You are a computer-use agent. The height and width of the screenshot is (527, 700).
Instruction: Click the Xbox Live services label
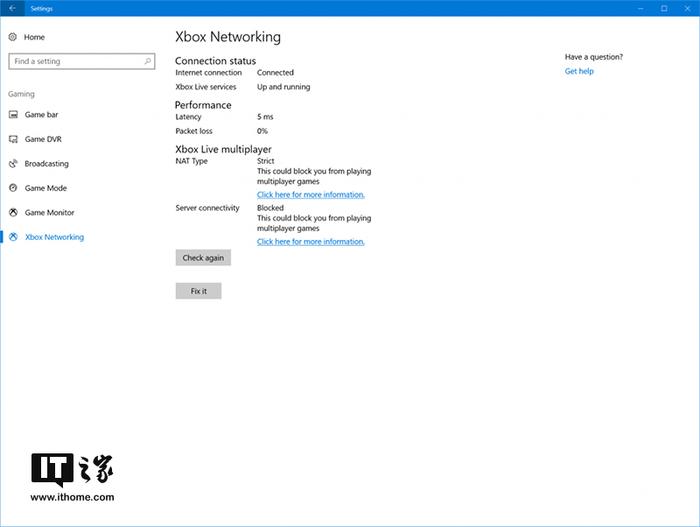tap(205, 87)
